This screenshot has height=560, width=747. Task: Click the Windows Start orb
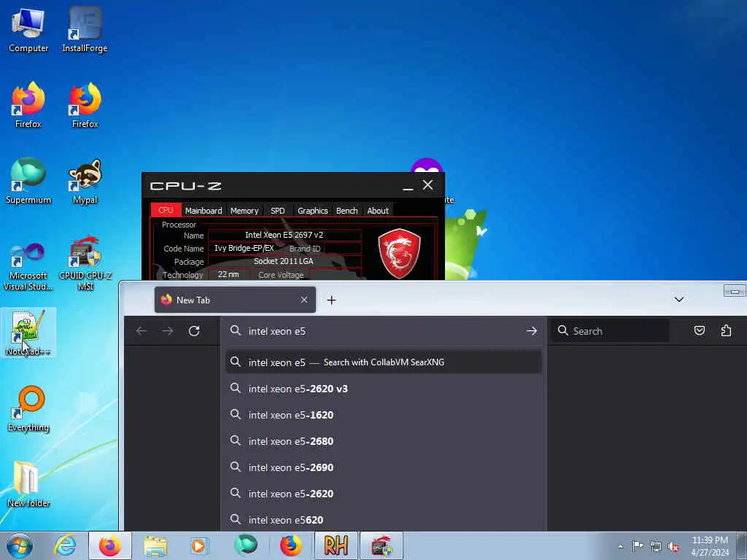point(20,545)
